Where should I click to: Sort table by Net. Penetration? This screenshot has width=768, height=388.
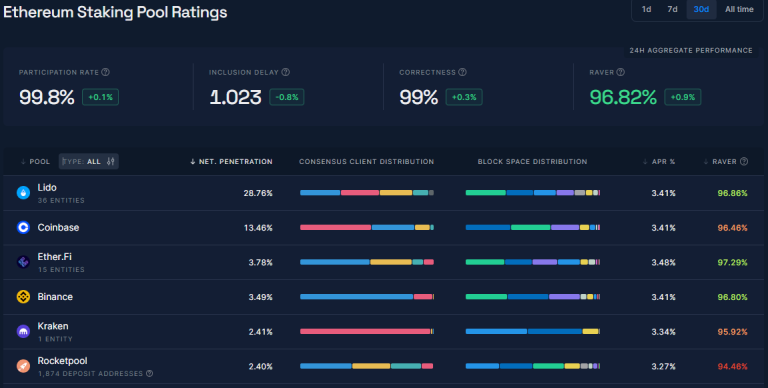tap(231, 161)
